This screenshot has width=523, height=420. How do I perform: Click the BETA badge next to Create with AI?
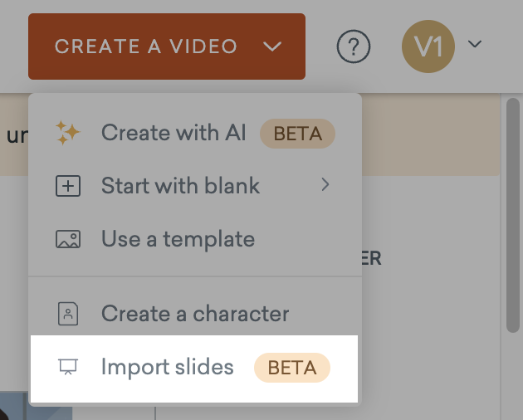point(297,134)
